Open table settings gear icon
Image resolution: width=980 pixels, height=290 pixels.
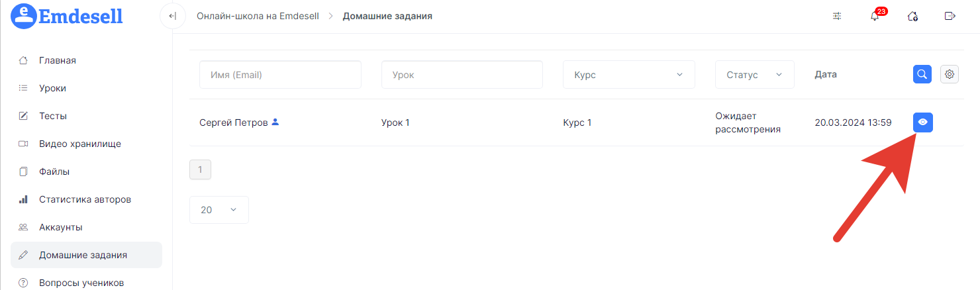tap(950, 74)
